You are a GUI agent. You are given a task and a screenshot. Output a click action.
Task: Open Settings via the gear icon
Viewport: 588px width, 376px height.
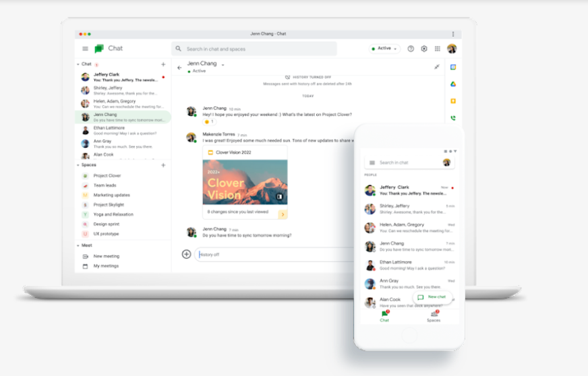[x=424, y=49]
